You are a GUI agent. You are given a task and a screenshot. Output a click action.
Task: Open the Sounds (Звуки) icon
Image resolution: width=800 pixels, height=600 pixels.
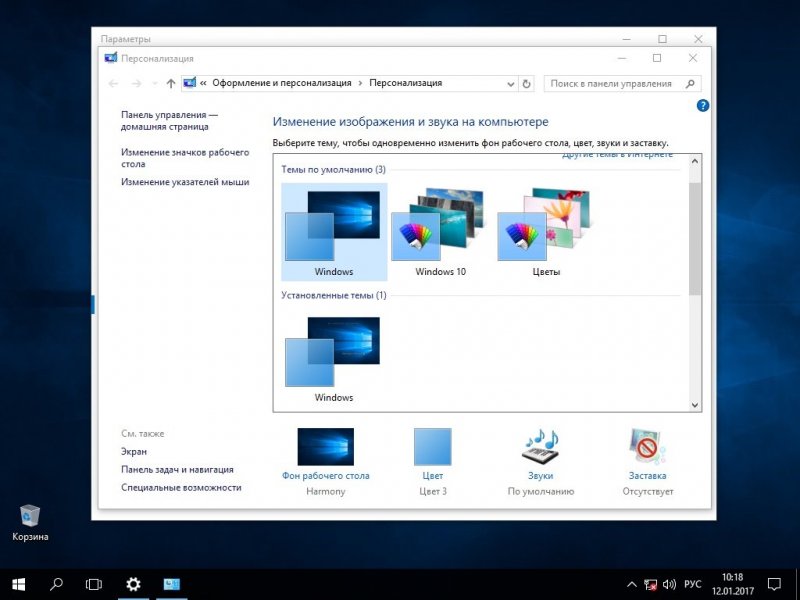540,446
